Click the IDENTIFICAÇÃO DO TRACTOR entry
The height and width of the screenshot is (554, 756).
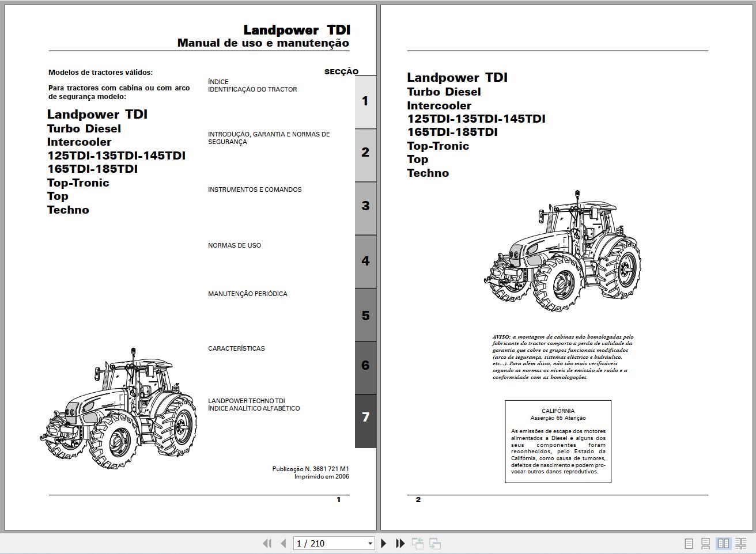(252, 89)
